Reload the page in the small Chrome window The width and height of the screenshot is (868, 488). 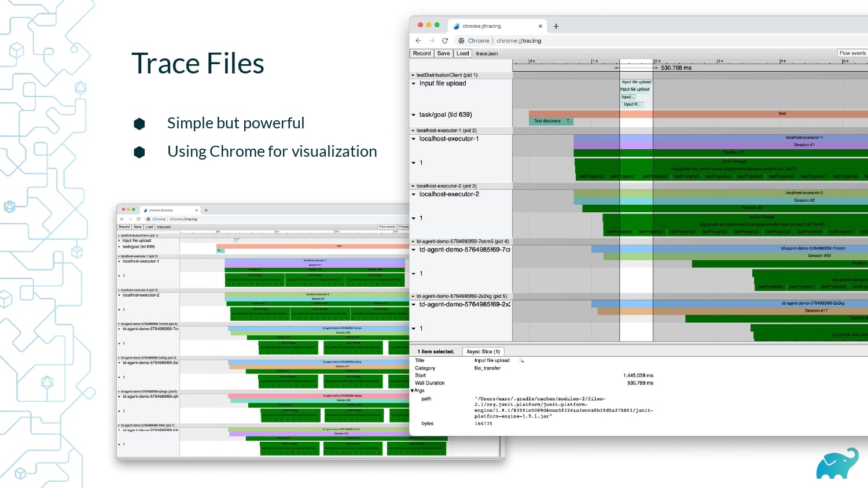[138, 219]
